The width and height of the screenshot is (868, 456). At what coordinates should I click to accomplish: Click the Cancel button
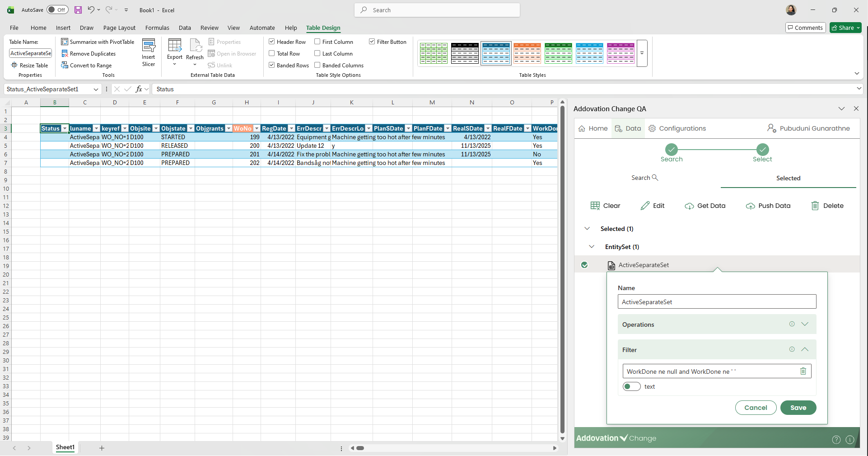756,408
